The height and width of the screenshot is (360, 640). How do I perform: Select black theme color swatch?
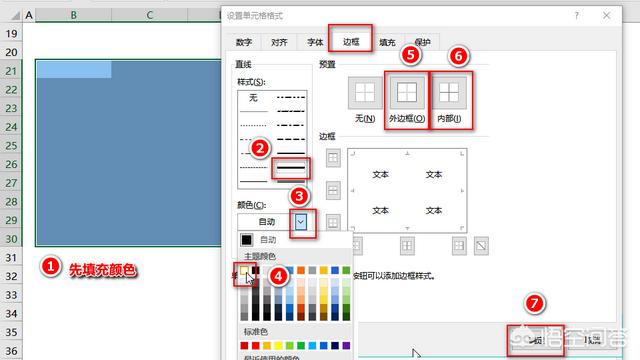click(256, 270)
